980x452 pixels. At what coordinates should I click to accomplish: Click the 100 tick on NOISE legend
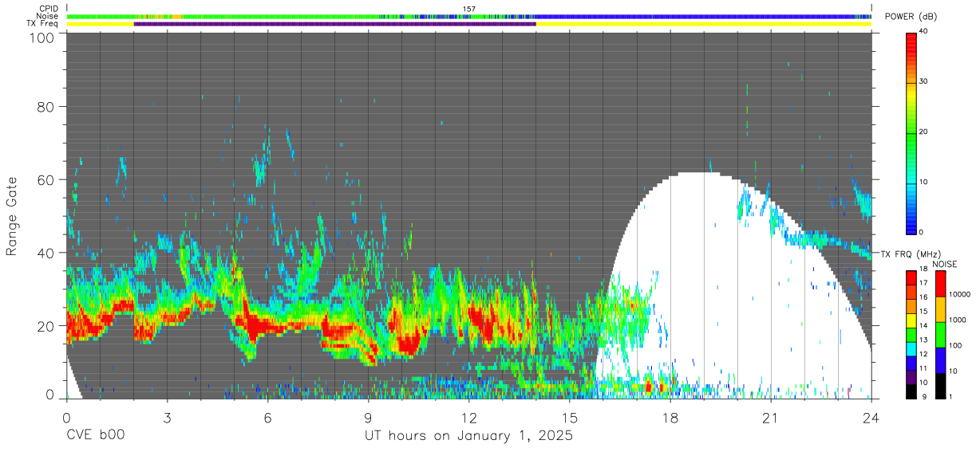tap(956, 347)
